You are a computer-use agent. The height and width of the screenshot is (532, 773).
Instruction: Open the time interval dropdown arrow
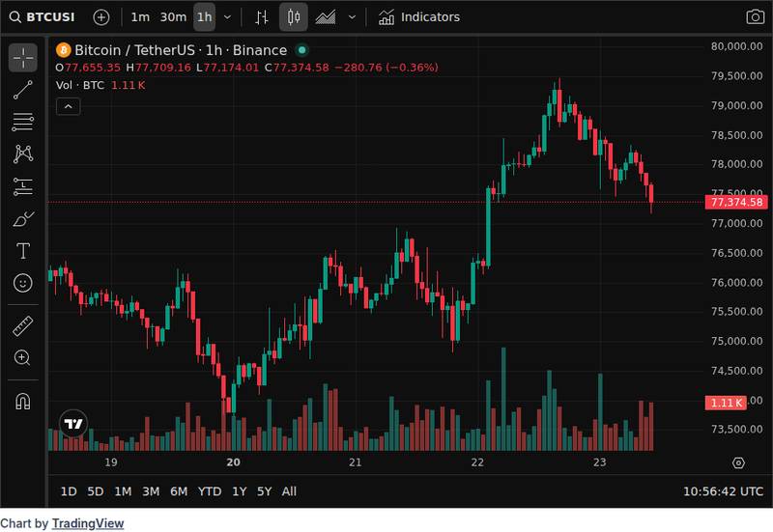pos(227,17)
